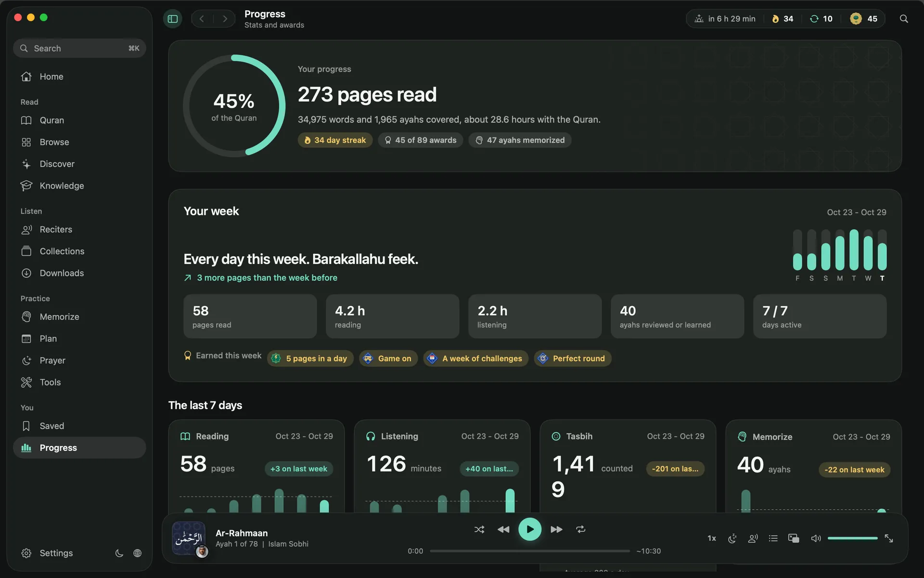
Task: Open the ayah queue list icon
Action: tap(773, 539)
